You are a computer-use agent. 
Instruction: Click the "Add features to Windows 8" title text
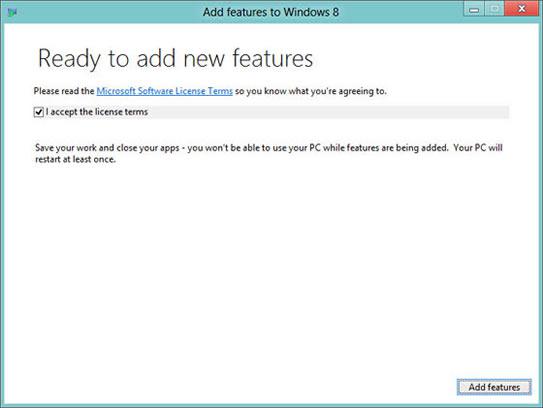[271, 12]
